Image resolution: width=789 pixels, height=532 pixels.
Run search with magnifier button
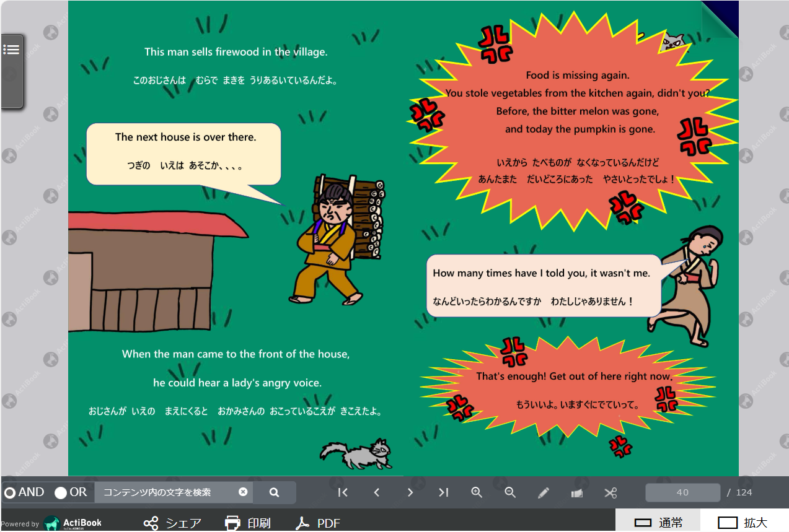click(274, 492)
